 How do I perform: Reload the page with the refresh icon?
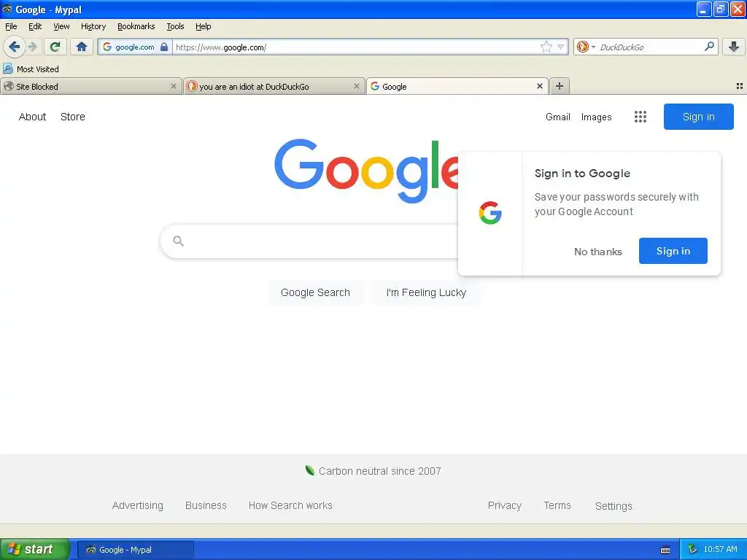pyautogui.click(x=55, y=47)
